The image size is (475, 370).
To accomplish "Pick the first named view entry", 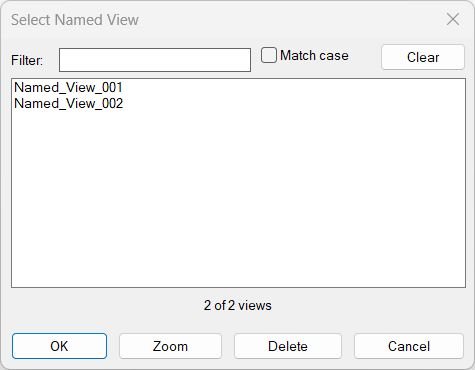I will (x=68, y=87).
